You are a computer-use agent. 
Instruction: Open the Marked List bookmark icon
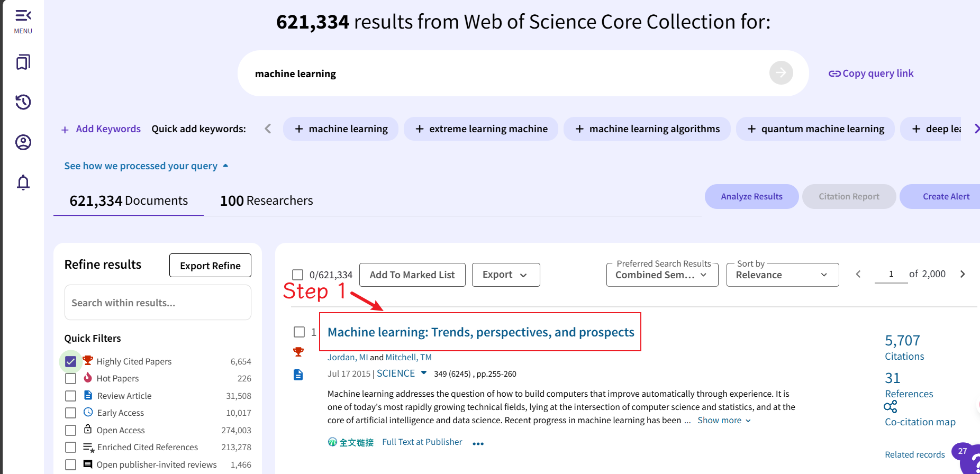click(23, 62)
